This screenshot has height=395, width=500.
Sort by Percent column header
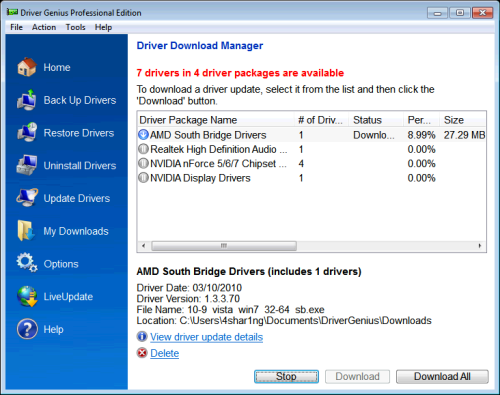(x=421, y=120)
